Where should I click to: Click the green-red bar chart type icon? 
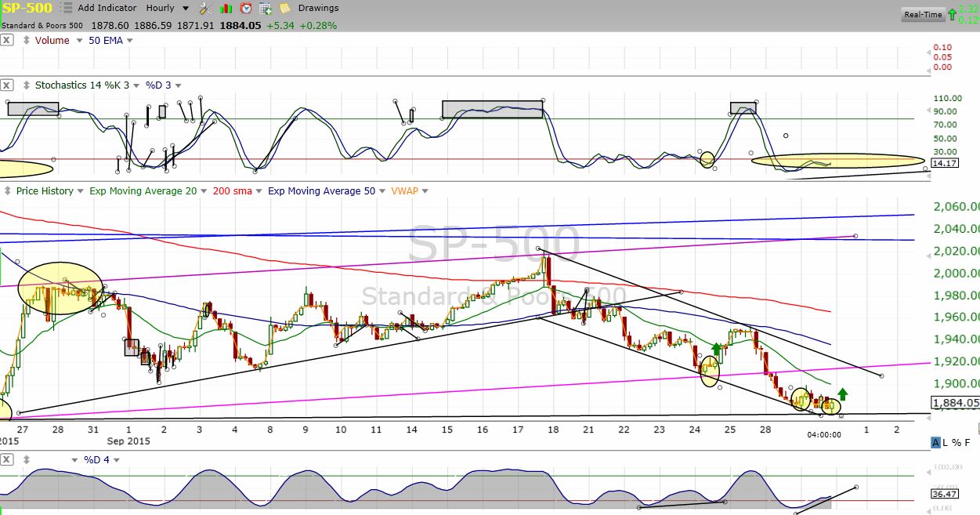pyautogui.click(x=226, y=9)
